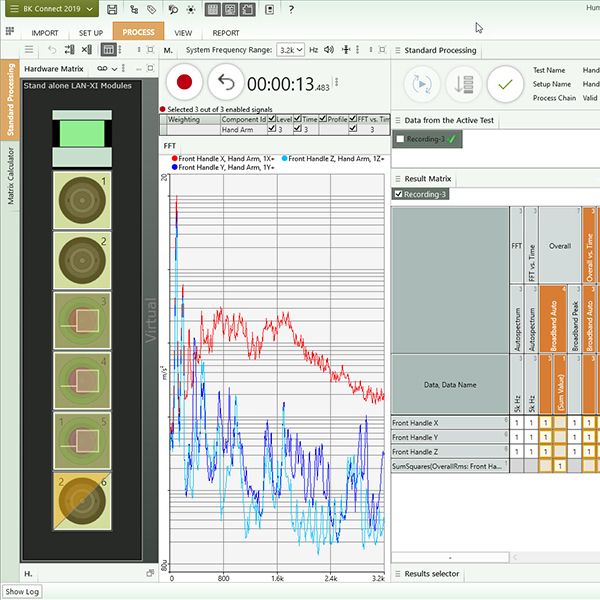Toggle the Level column checkbox
The image size is (600, 600).
pyautogui.click(x=271, y=119)
